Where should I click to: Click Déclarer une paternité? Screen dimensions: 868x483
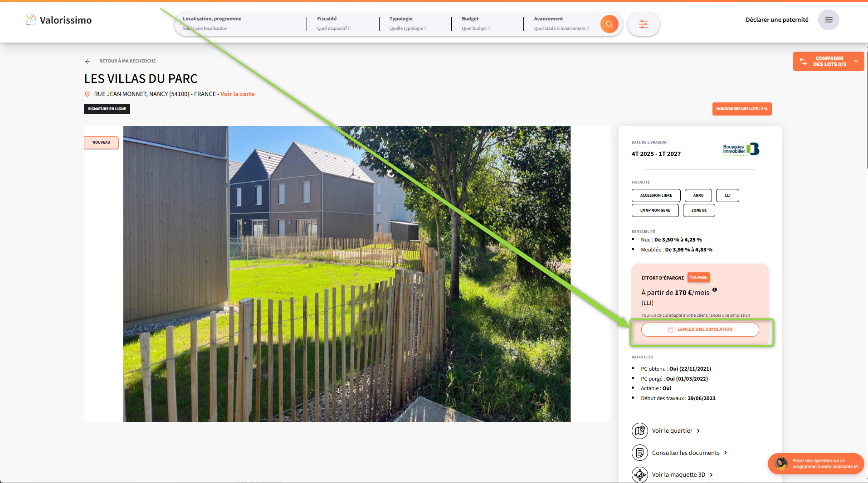coord(776,20)
